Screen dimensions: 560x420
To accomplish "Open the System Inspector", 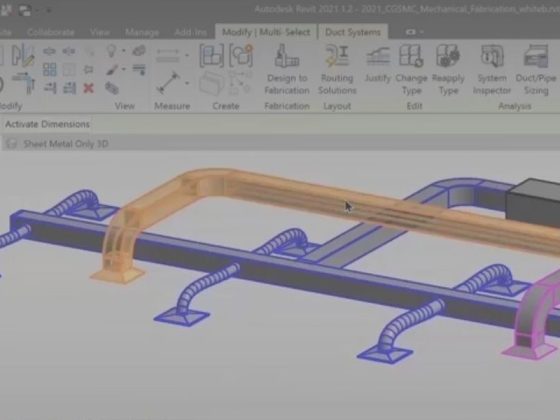I will click(492, 70).
